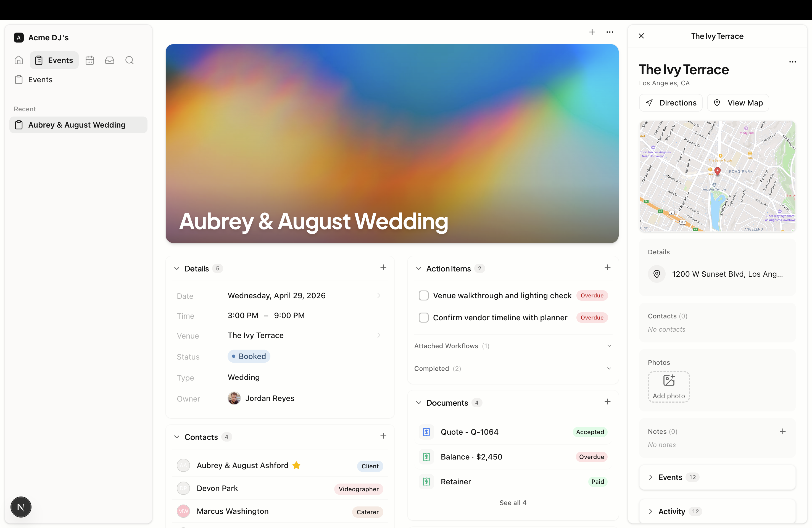The image size is (812, 528).
Task: Expand Attached Workflows list
Action: pos(513,346)
